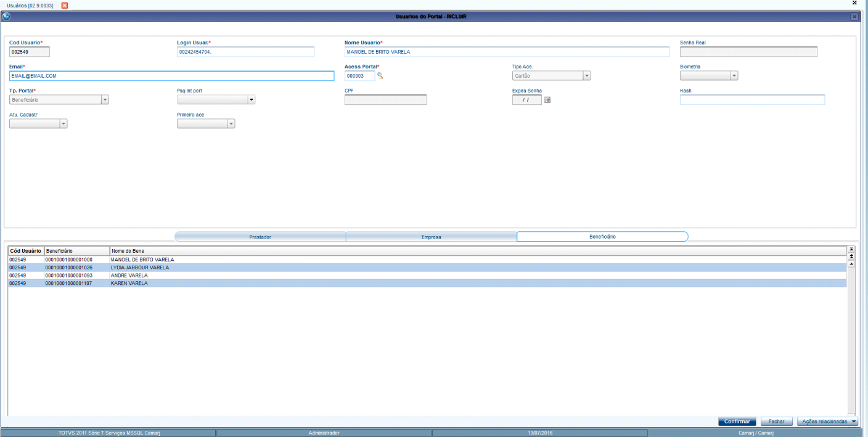
Task: Select the Usuários [02.9.0033] window tab
Action: pyautogui.click(x=30, y=5)
